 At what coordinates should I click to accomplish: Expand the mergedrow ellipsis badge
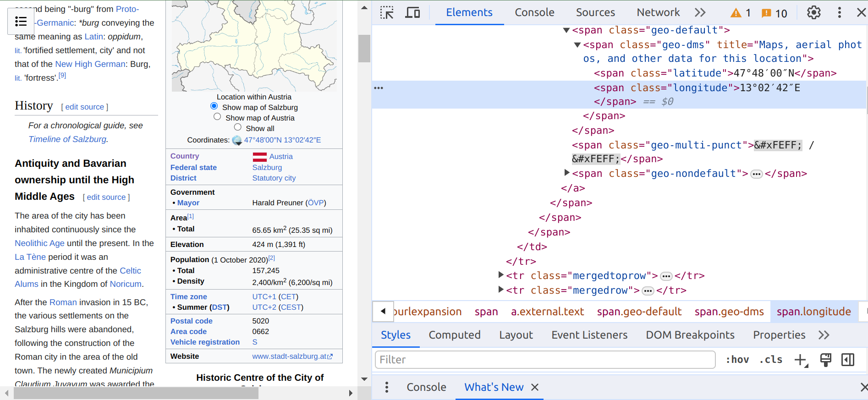tap(648, 291)
